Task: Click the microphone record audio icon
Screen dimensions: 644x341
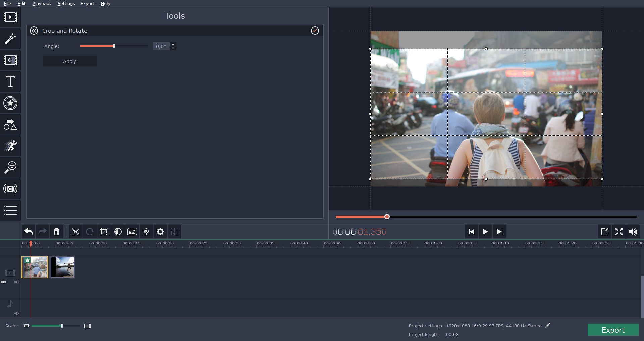Action: 146,232
